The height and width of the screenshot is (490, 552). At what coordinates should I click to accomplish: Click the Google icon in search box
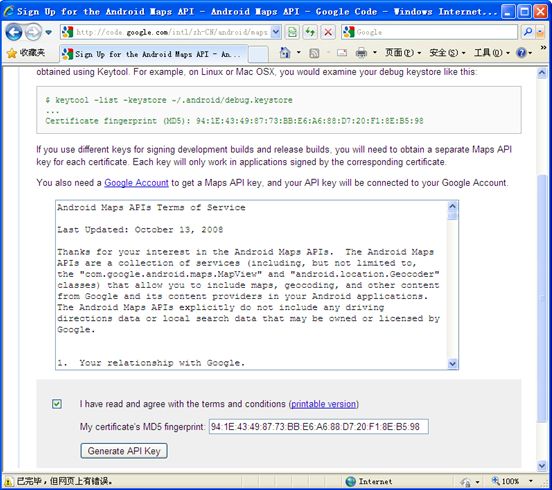pyautogui.click(x=349, y=32)
